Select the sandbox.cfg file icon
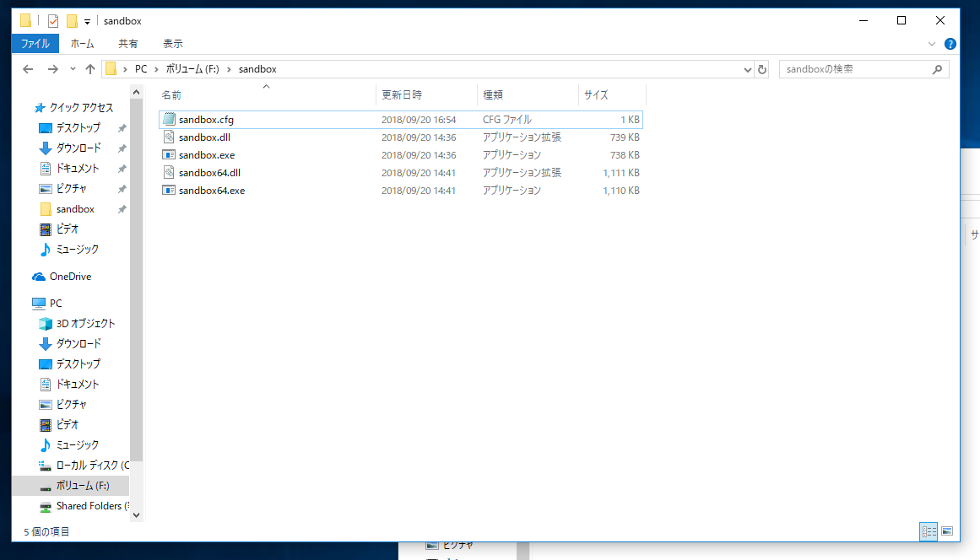Screen dimensions: 980x560 pyautogui.click(x=169, y=119)
